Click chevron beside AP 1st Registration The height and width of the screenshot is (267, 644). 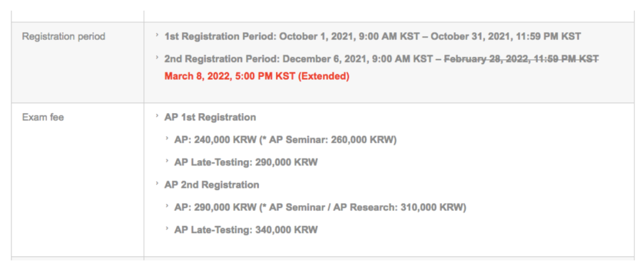tap(157, 116)
